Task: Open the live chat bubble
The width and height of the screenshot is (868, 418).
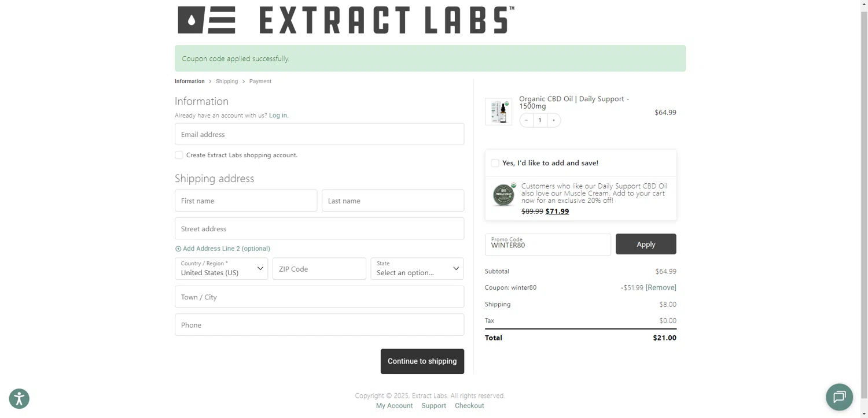Action: pyautogui.click(x=839, y=397)
